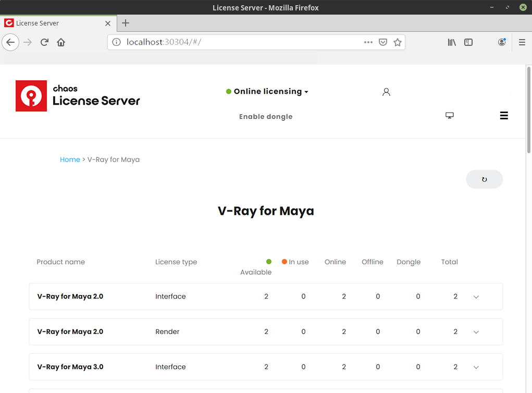Show site information icon in address bar
532x393 pixels.
pos(116,42)
